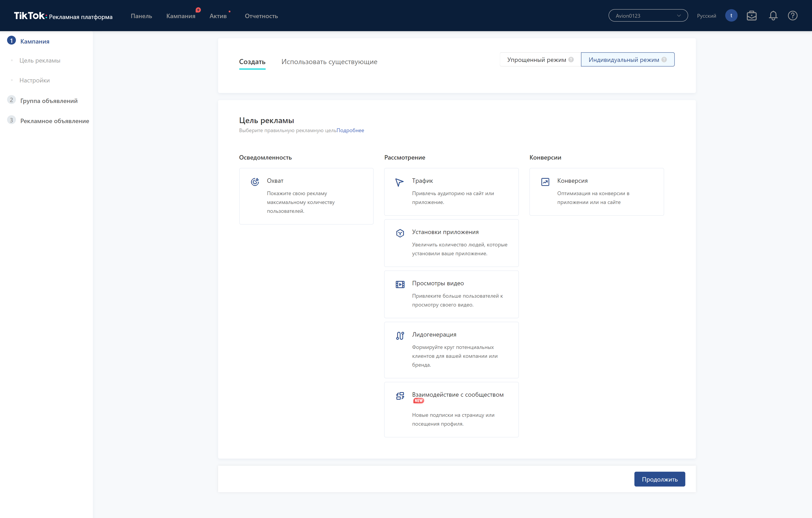This screenshot has width=812, height=518.
Task: Open notifications bell icon
Action: 773,16
